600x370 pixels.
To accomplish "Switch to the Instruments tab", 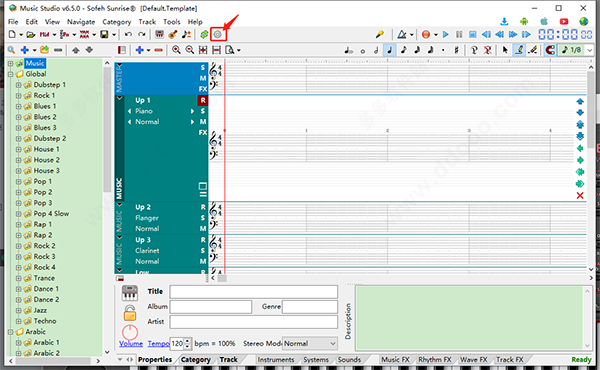I will pyautogui.click(x=276, y=360).
